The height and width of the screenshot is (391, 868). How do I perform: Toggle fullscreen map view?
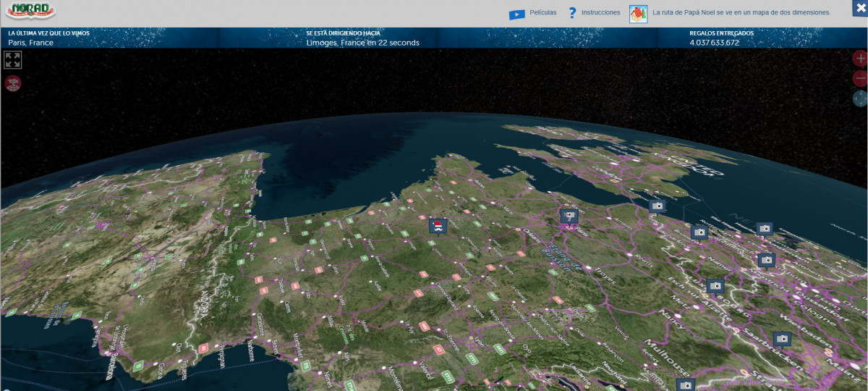(13, 60)
